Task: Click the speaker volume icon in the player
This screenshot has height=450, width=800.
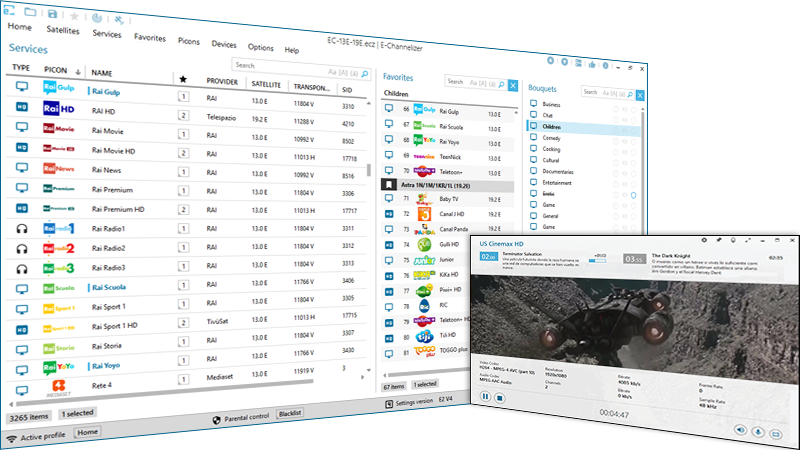Action: (x=741, y=429)
